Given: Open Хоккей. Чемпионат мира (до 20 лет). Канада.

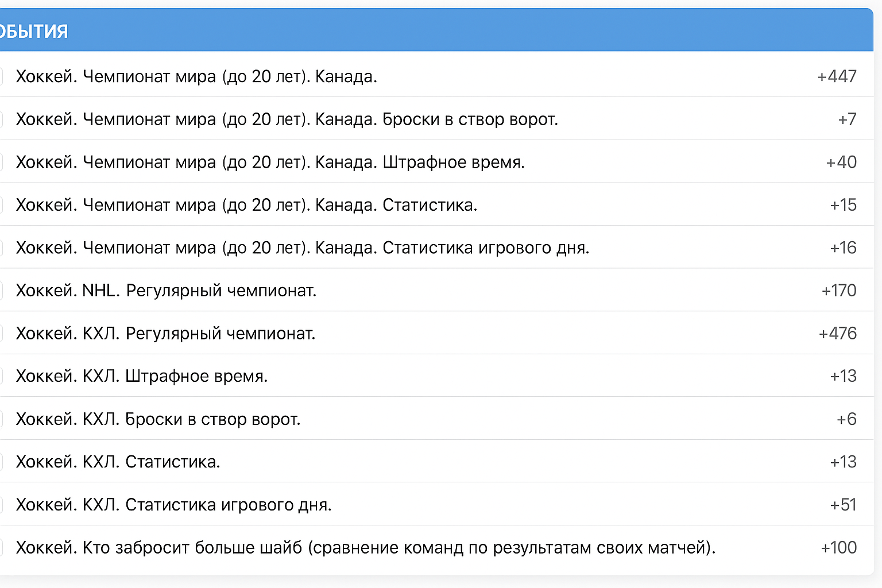Looking at the screenshot, I should click(x=196, y=76).
